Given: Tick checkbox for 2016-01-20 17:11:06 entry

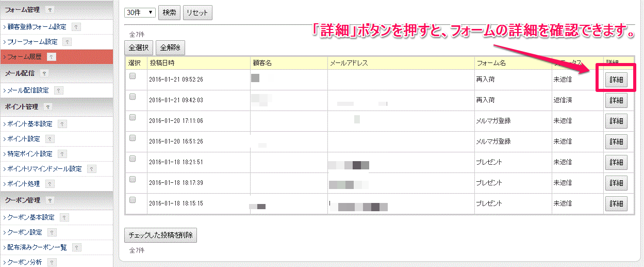Looking at the screenshot, I should click(133, 118).
